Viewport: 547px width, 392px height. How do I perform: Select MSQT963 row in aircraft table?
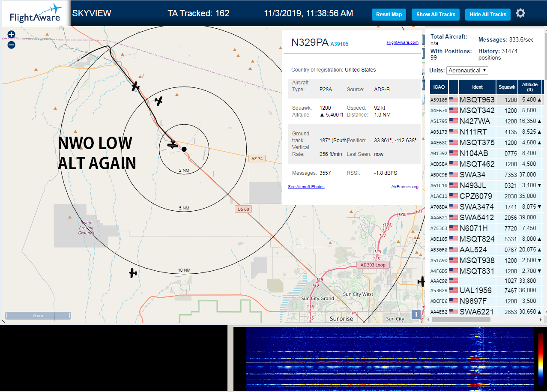point(486,100)
